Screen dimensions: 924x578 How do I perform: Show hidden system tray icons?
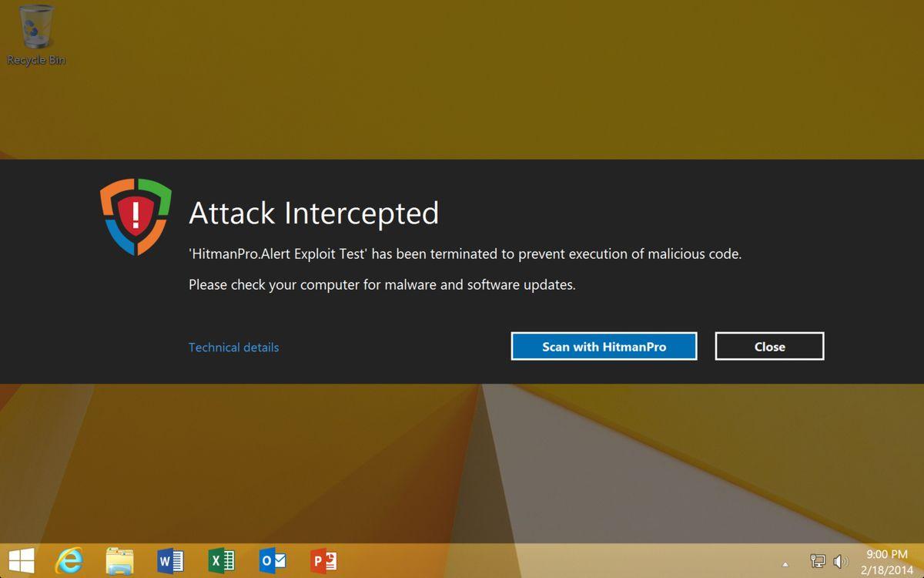[785, 564]
